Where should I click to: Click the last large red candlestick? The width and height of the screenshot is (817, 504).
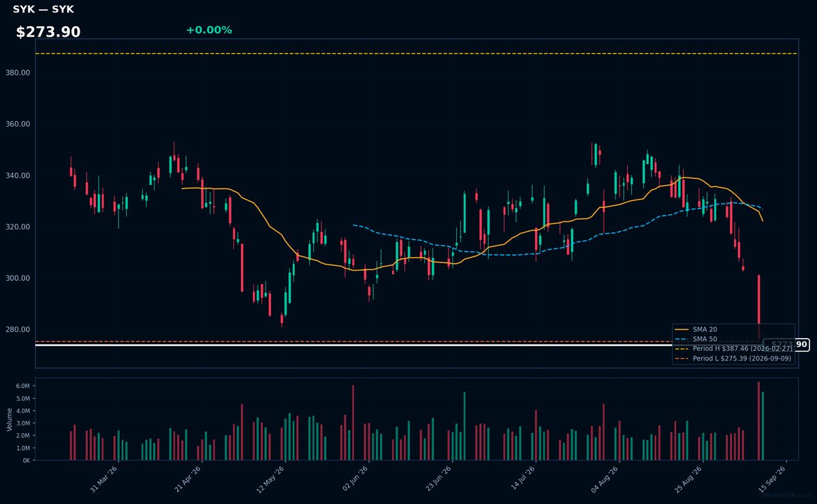758,307
